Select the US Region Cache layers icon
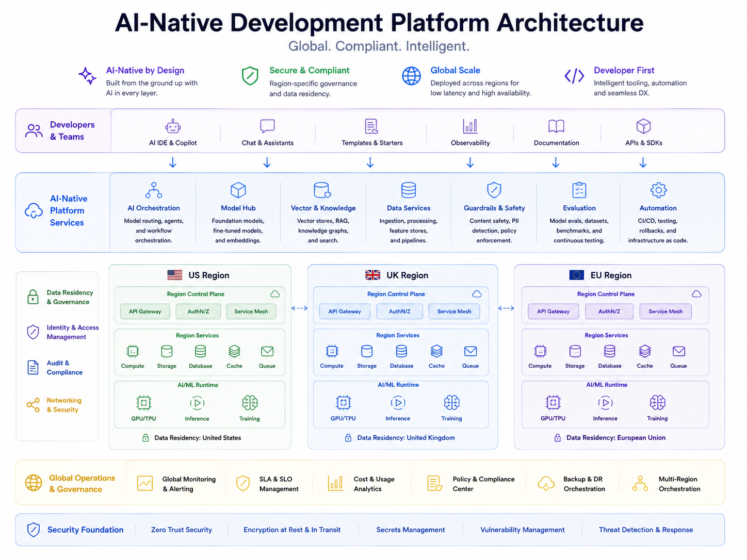 pos(234,352)
